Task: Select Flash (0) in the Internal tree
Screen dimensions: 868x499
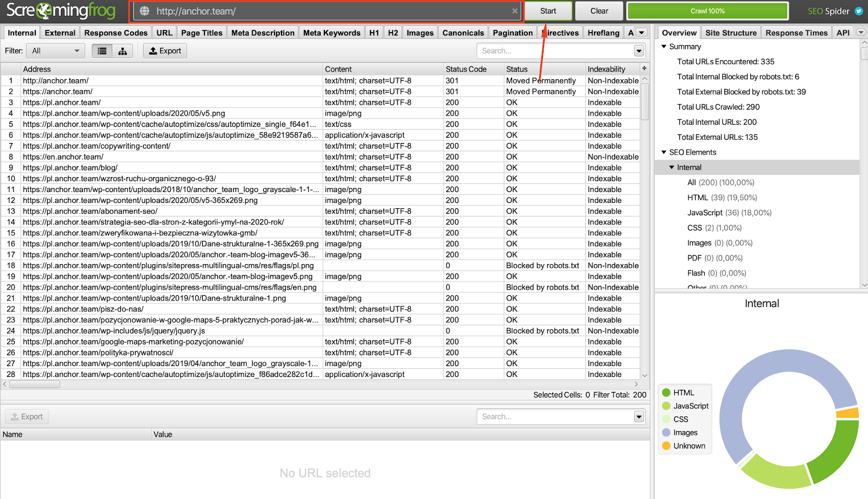Action: [717, 273]
